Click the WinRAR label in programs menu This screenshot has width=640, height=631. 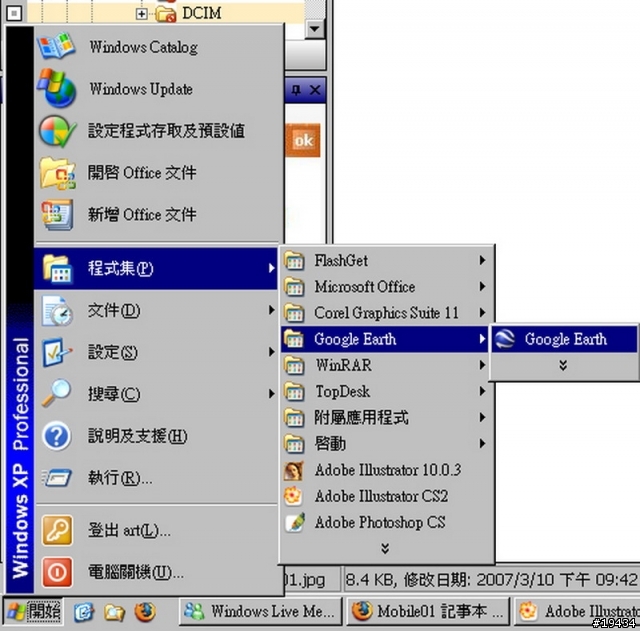point(344,365)
